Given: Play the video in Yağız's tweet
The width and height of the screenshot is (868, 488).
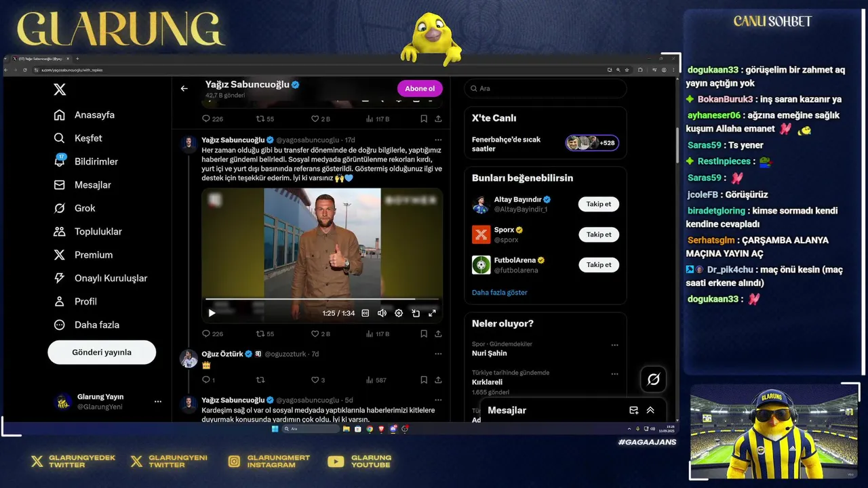Looking at the screenshot, I should point(212,313).
